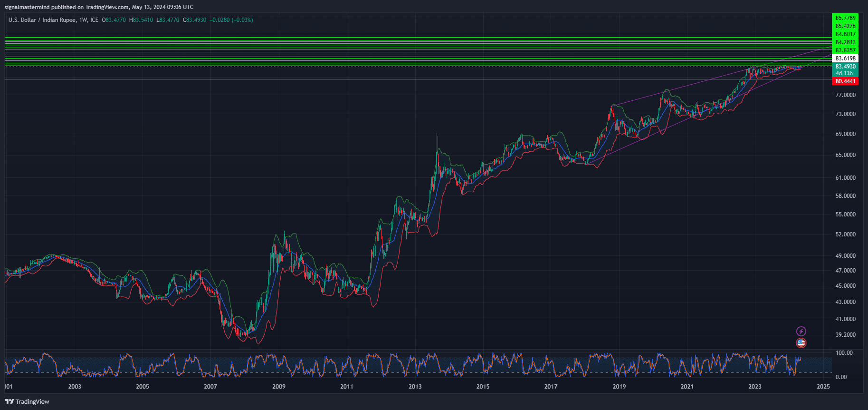Click the US flag economic event icon
The image size is (868, 410).
801,343
